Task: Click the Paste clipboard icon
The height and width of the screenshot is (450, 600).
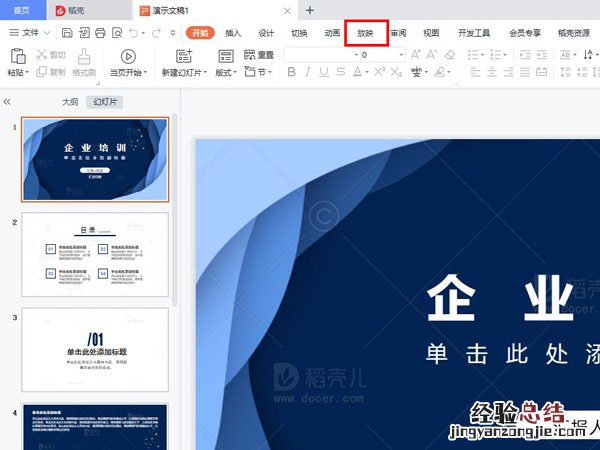Action: [x=18, y=56]
